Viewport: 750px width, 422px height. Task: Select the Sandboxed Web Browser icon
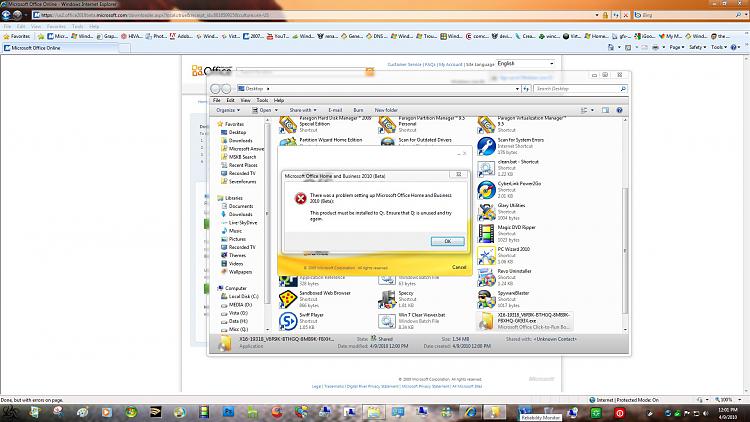point(288,300)
